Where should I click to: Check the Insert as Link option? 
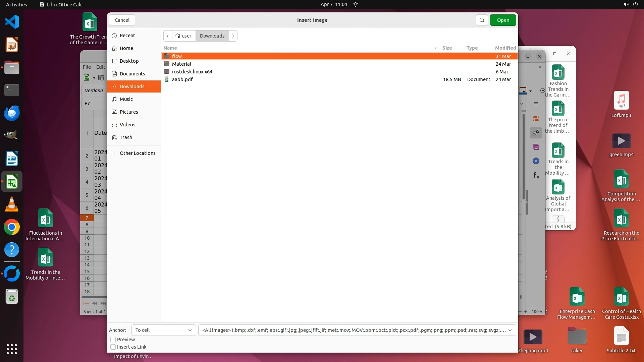tap(113, 347)
